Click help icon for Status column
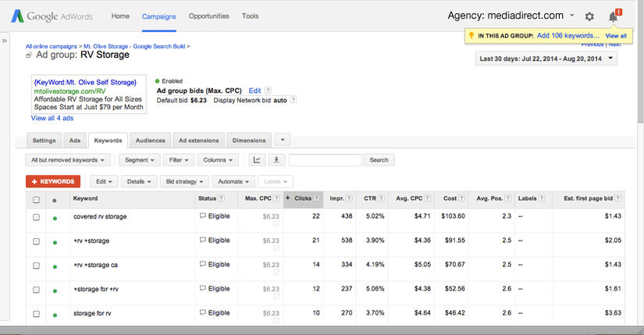 (222, 198)
